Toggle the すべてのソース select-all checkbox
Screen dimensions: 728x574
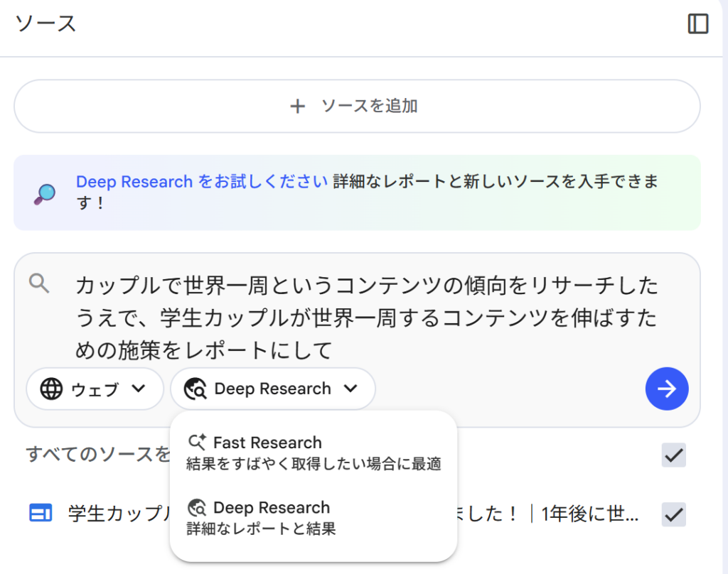pyautogui.click(x=673, y=455)
